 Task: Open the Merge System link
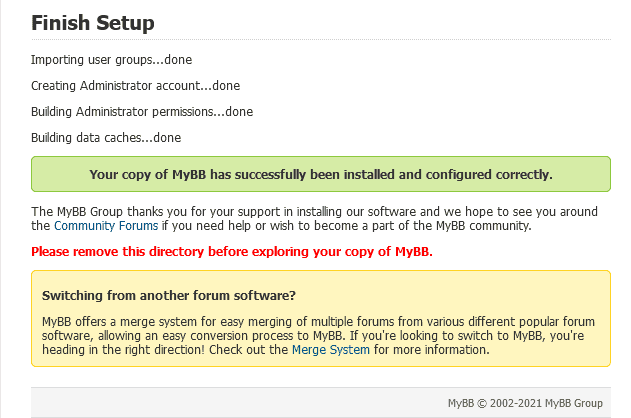(x=330, y=350)
